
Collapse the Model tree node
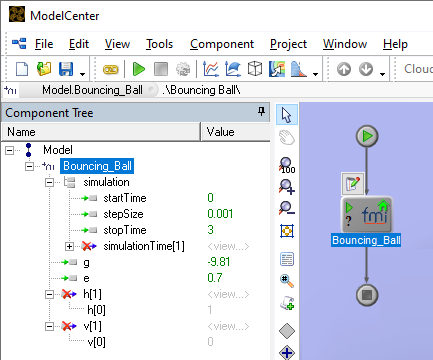click(9, 150)
